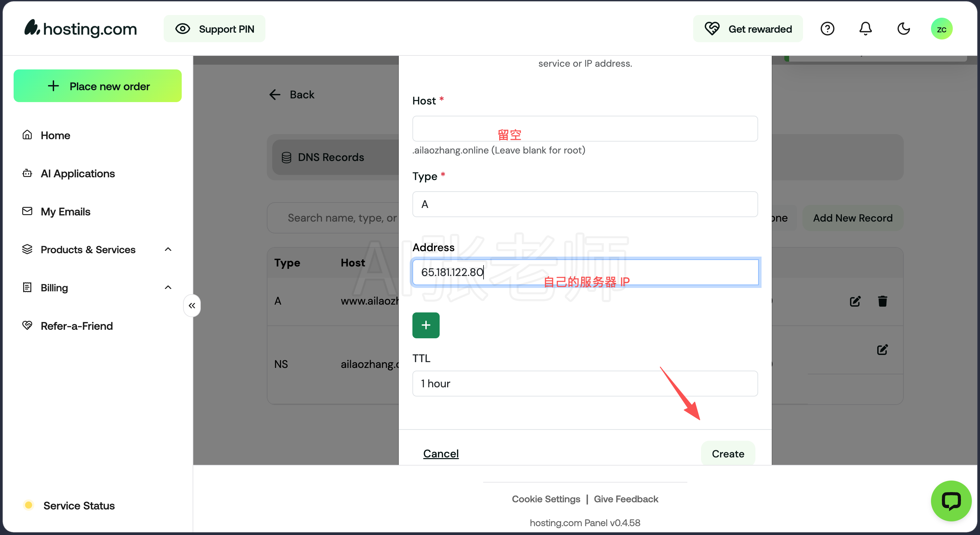Open AI Applications in the sidebar

(x=78, y=174)
